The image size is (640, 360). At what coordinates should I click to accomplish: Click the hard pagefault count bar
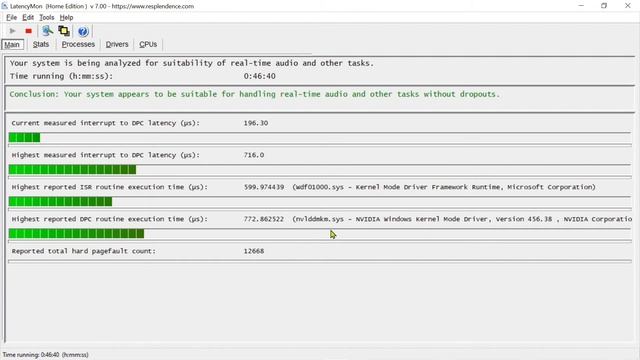320,261
